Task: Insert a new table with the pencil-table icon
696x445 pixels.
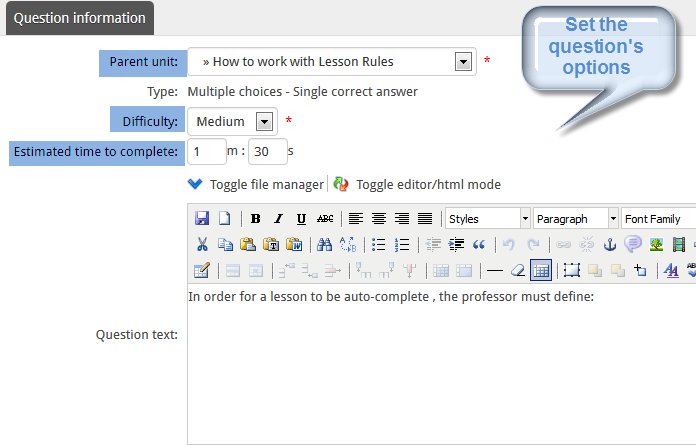Action: pos(202,270)
